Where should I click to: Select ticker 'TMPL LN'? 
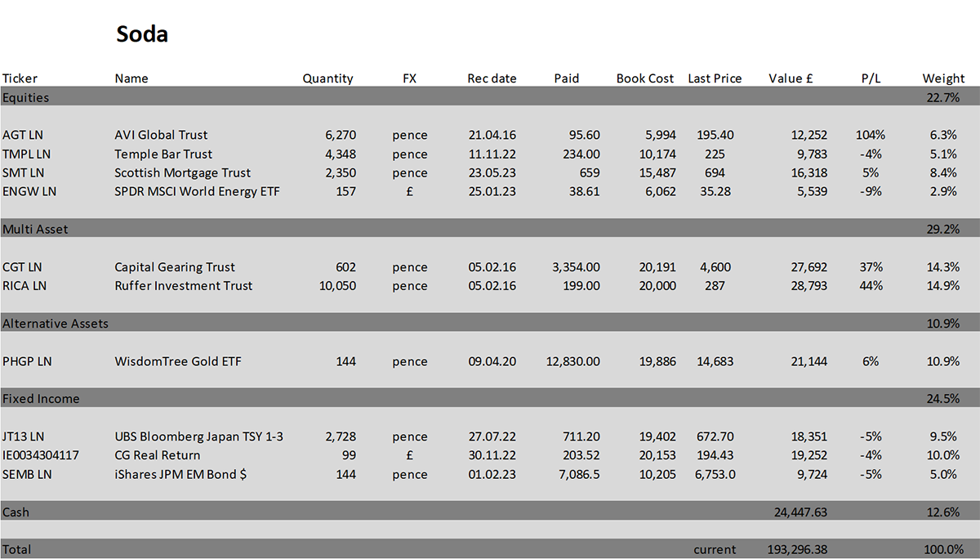click(x=27, y=154)
